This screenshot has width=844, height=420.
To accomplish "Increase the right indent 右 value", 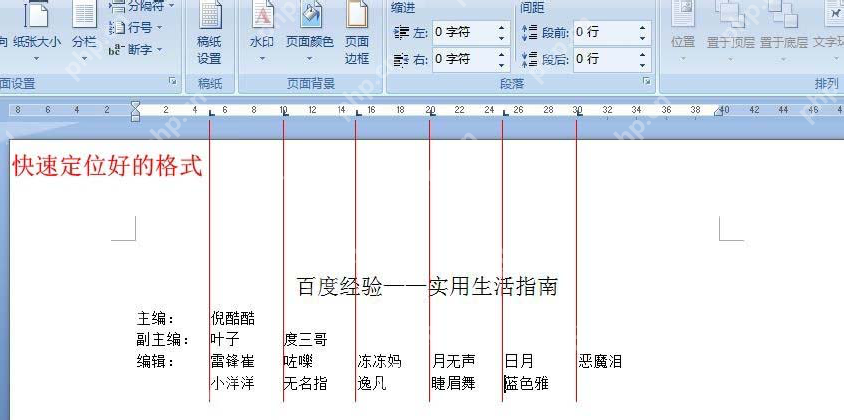I will click(x=502, y=54).
